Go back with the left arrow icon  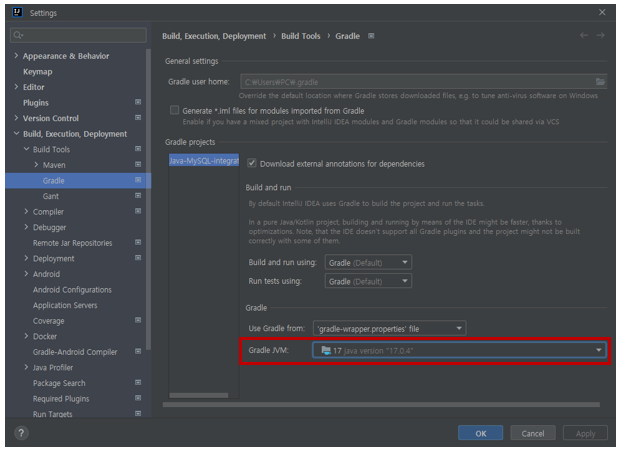[x=584, y=35]
